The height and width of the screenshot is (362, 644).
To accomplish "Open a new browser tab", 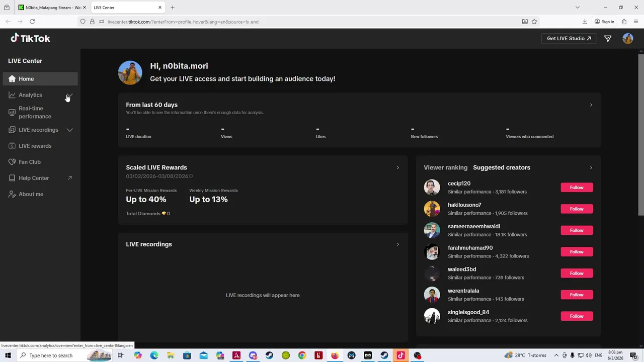I will pyautogui.click(x=173, y=8).
